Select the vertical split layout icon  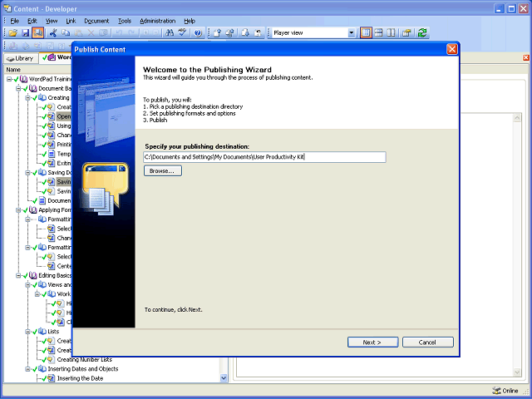click(x=391, y=33)
